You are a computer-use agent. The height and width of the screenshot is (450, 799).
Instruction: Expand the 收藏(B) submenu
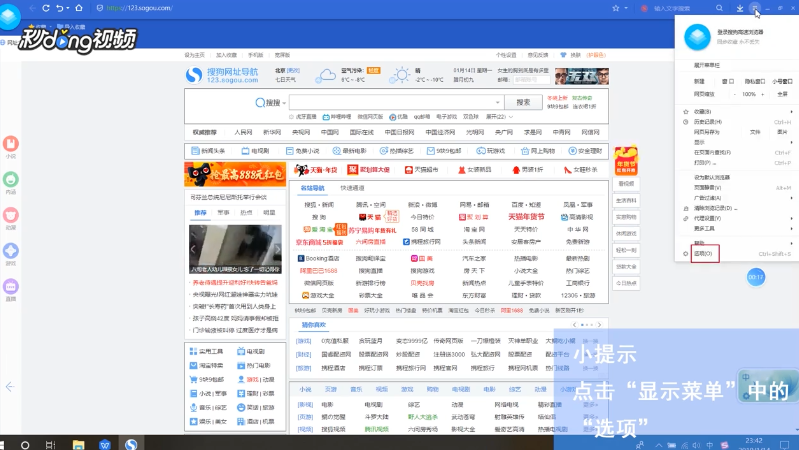[737, 112]
